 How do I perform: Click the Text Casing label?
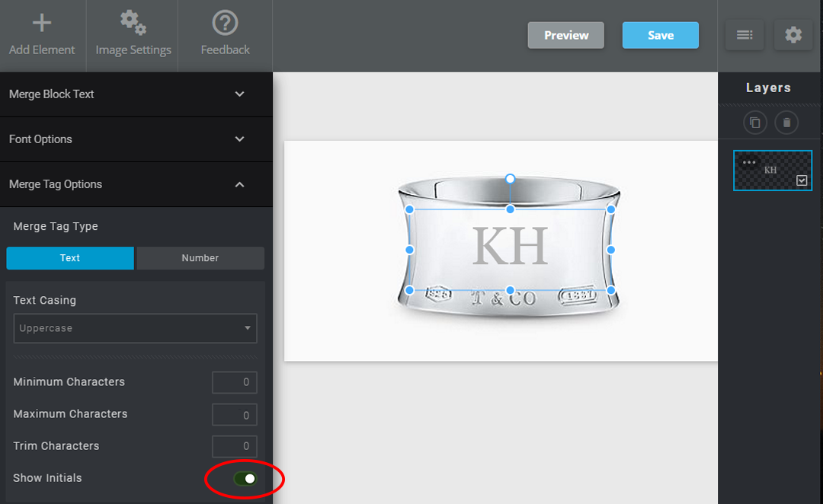45,301
